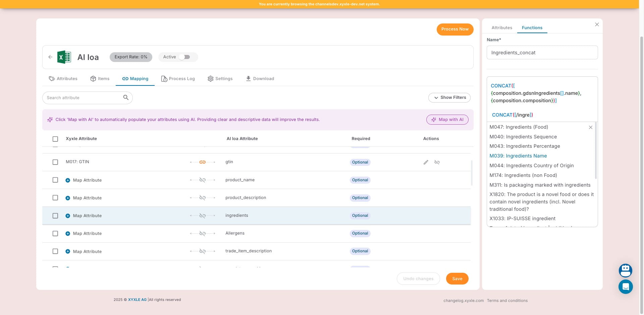Check the checkbox for M017: GTIN row
This screenshot has height=315, width=644.
coord(55,162)
